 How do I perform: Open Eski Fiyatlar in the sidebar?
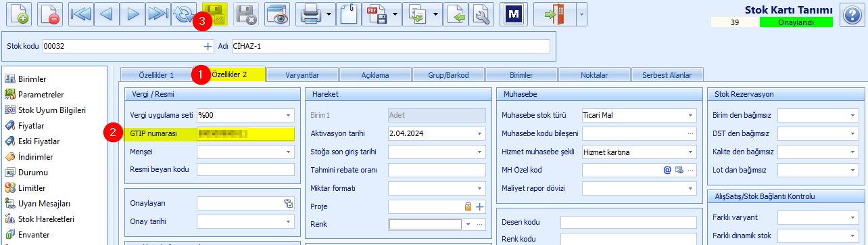(38, 141)
